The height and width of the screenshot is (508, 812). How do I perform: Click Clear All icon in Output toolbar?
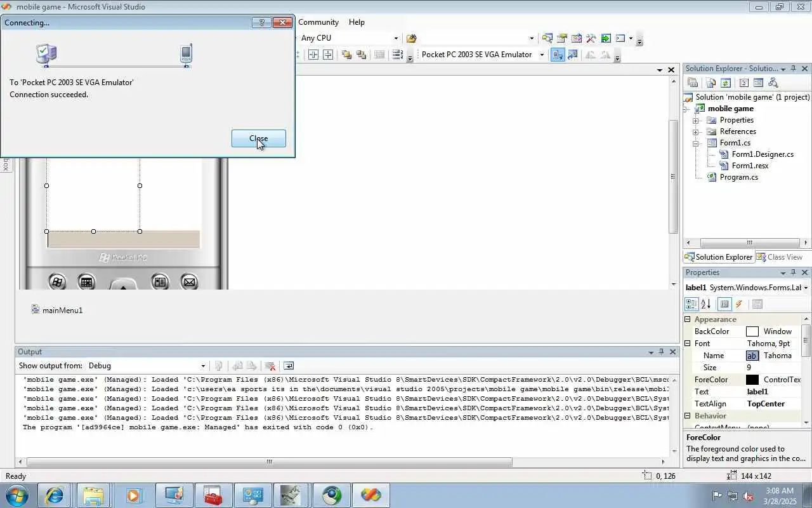(270, 366)
